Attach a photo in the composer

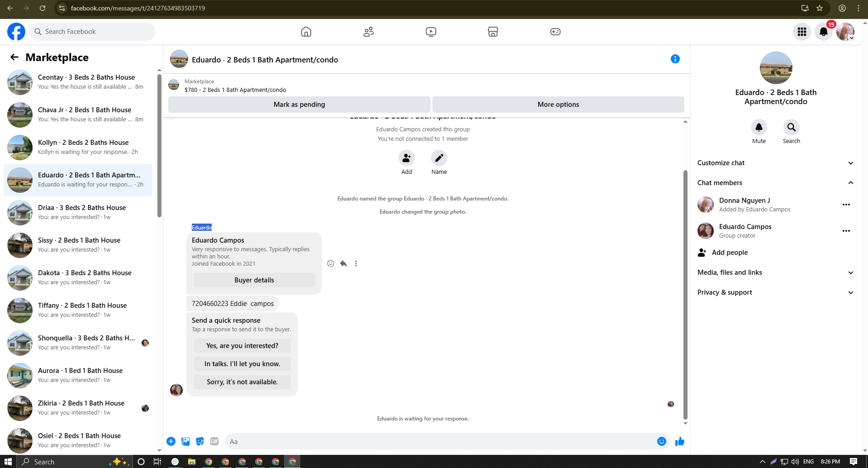pos(185,441)
